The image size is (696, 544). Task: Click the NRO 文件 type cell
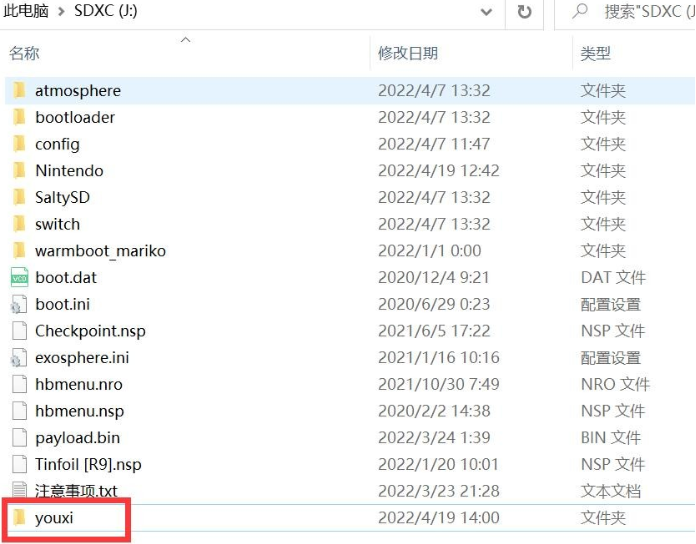(x=616, y=384)
